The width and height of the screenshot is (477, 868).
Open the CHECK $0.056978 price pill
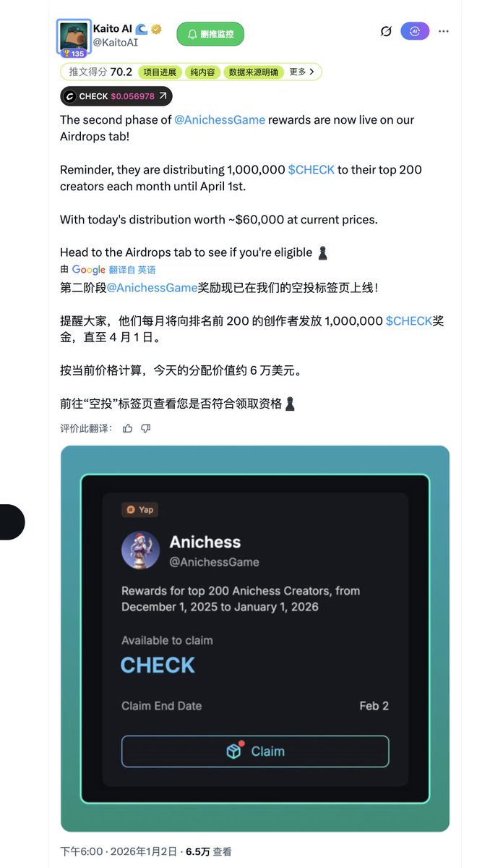click(x=116, y=96)
